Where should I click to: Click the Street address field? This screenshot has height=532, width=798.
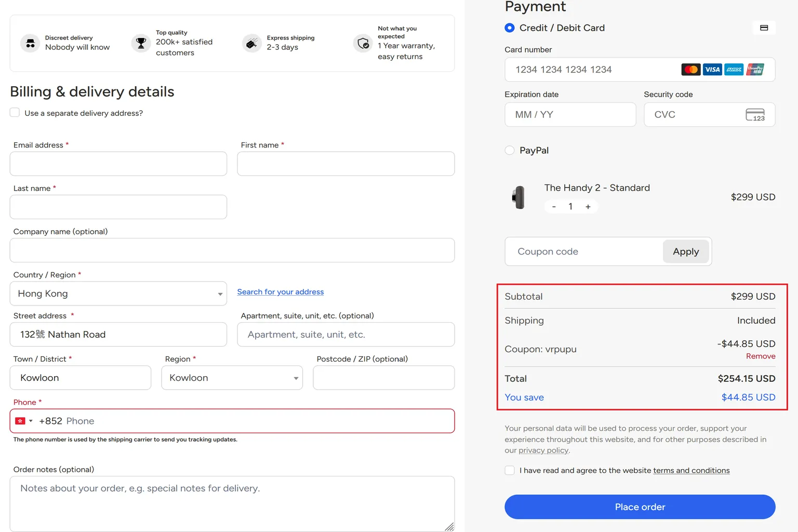pos(118,335)
